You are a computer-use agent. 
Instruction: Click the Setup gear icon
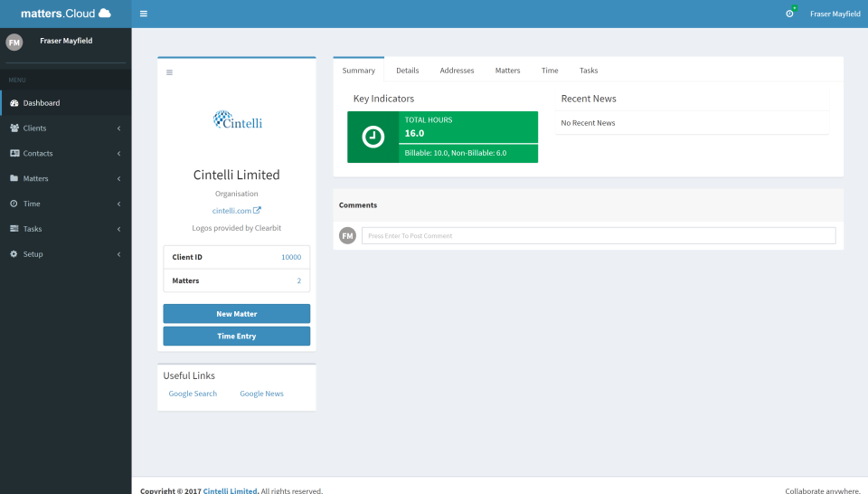[x=14, y=254]
